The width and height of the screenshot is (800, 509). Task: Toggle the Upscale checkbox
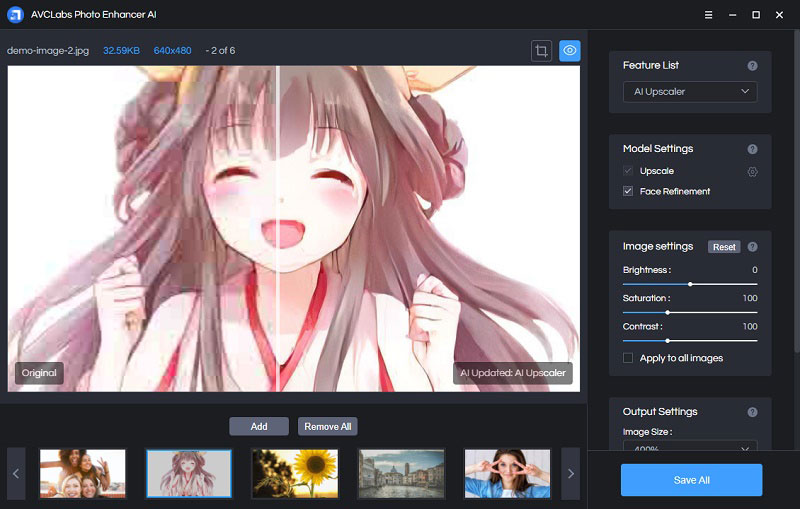point(628,171)
